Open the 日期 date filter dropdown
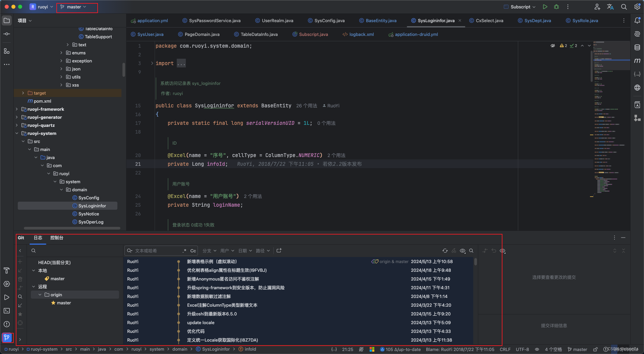The image size is (644, 354). click(x=245, y=251)
